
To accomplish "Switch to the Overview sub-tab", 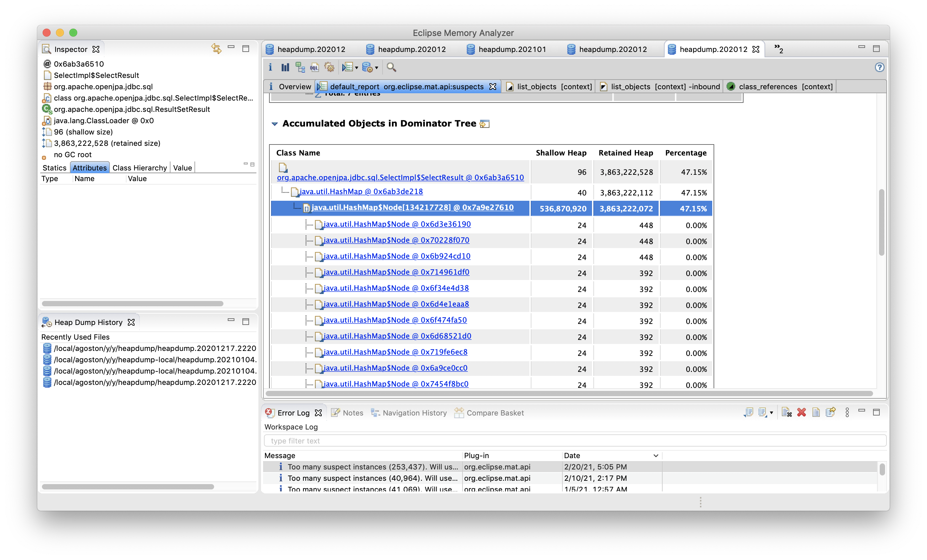I will pyautogui.click(x=290, y=87).
